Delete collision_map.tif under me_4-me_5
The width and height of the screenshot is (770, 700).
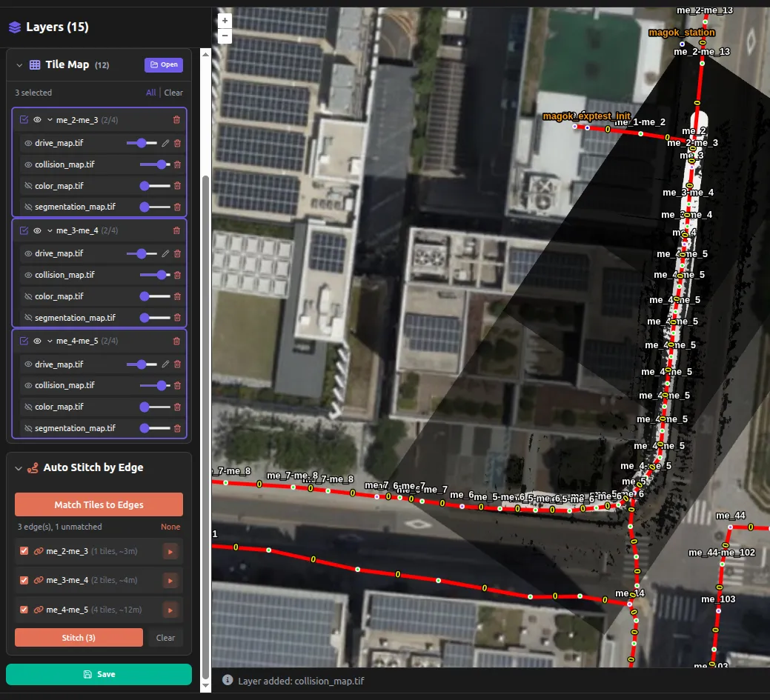click(177, 386)
